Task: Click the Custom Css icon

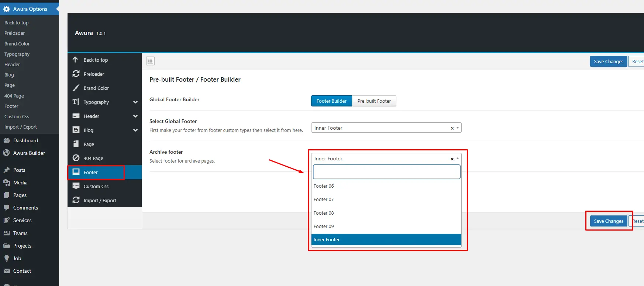Action: (x=76, y=186)
